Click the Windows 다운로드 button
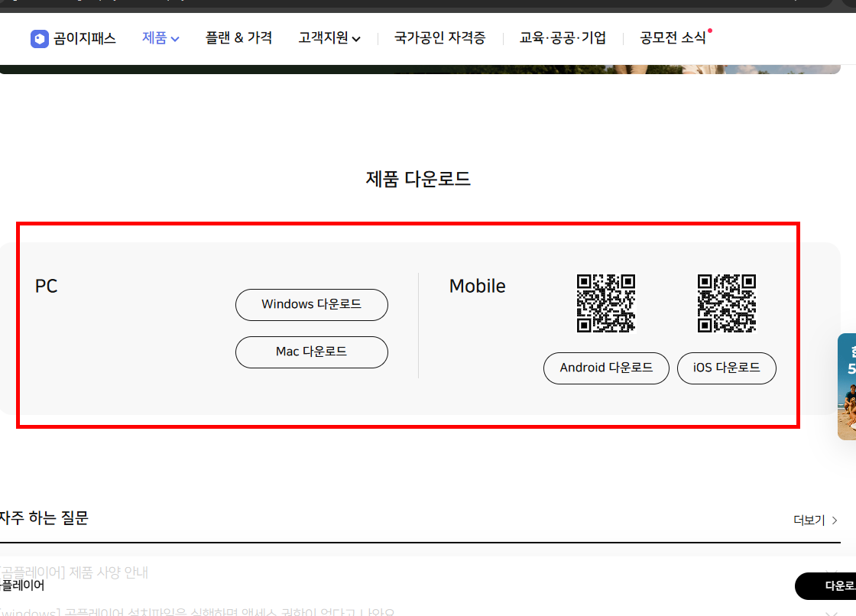This screenshot has height=616, width=856. 311,304
